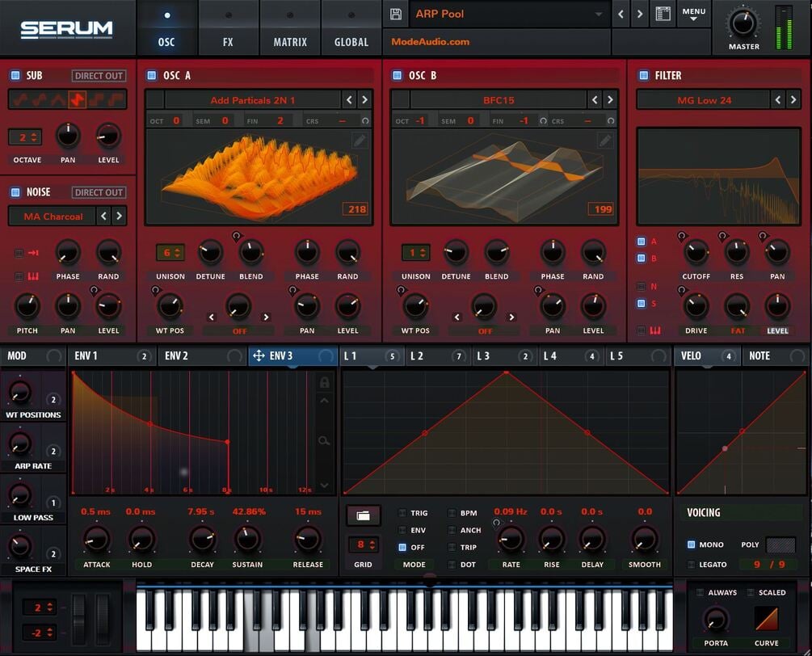Switch to the MATRIX tab
The height and width of the screenshot is (656, 812).
point(290,27)
